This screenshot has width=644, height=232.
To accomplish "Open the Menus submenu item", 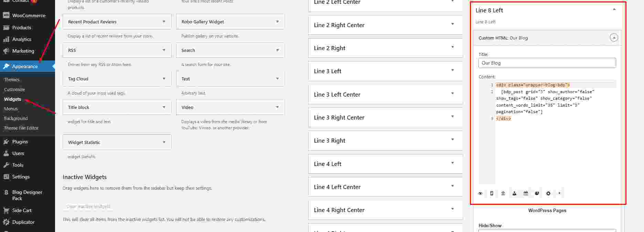I will [x=11, y=109].
